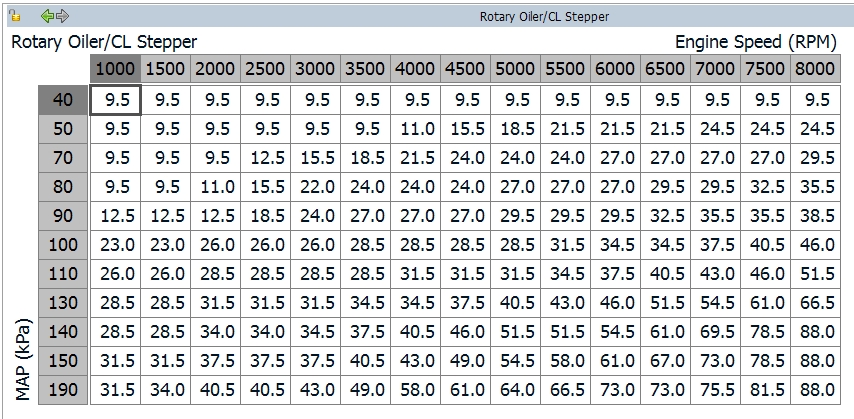Click 88.0 cell at 140 kPa, 8000 RPM

click(816, 332)
